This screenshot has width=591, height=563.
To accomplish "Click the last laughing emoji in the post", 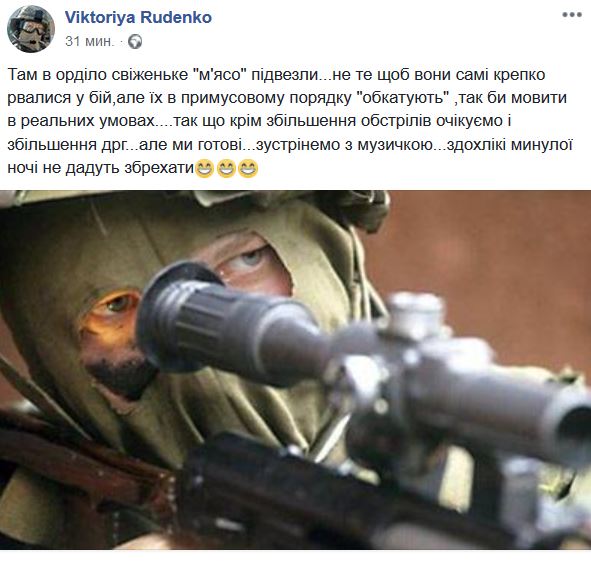I will [x=248, y=168].
